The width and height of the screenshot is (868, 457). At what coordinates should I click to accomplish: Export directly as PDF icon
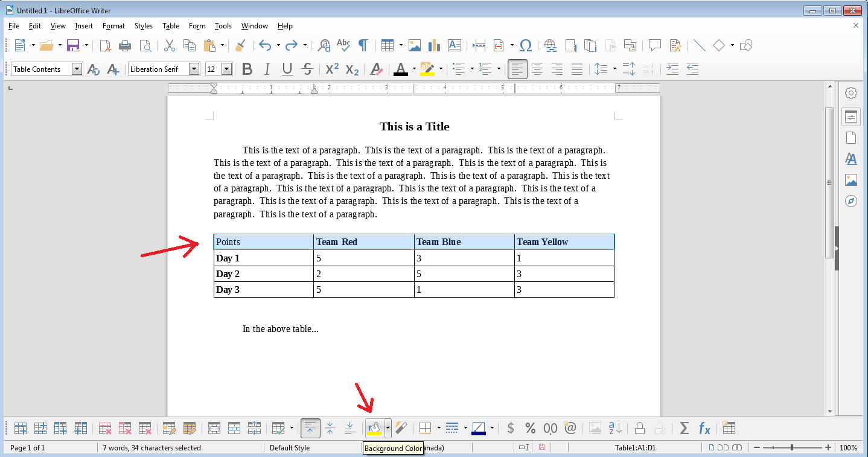click(105, 45)
